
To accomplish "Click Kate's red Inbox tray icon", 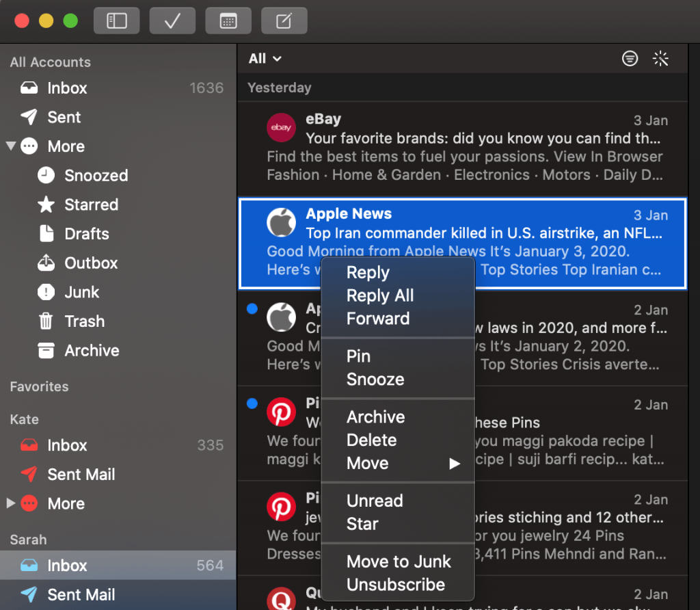I will tap(29, 445).
